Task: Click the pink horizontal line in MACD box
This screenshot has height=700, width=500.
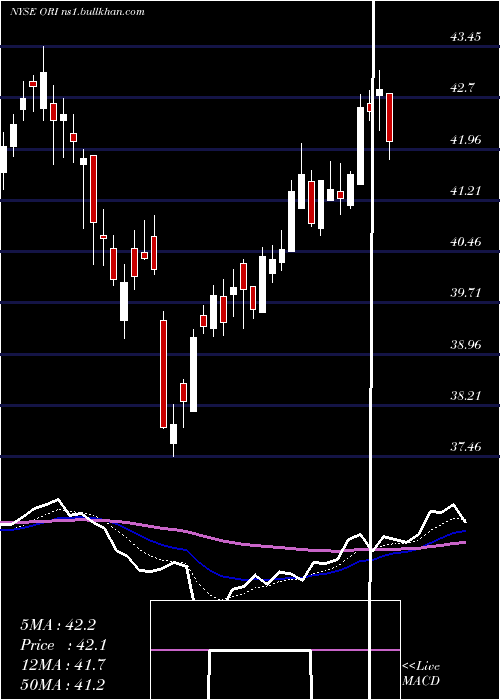Action: click(x=275, y=650)
